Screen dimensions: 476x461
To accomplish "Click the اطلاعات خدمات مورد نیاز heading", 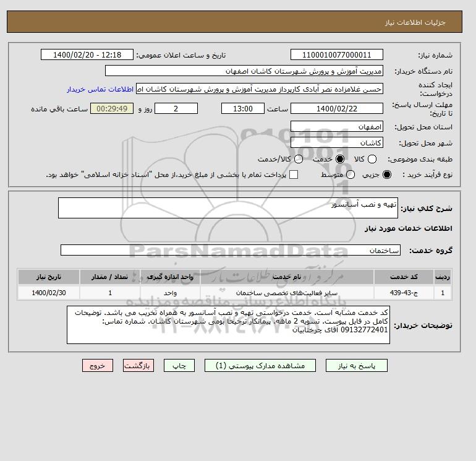I will point(408,228).
